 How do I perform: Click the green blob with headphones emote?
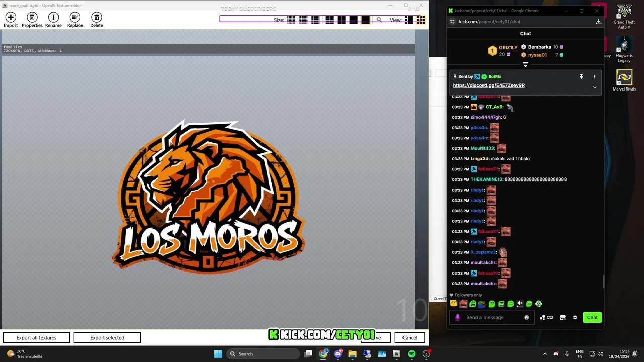click(539, 304)
